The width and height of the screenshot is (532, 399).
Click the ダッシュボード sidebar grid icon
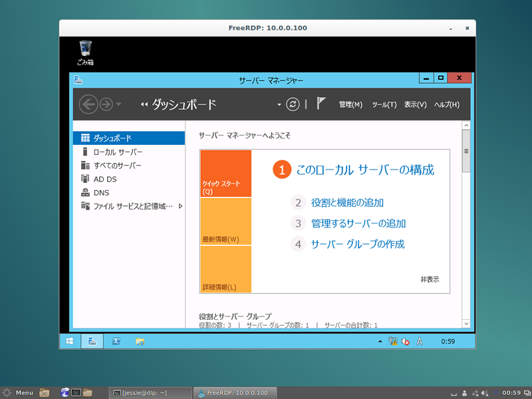pyautogui.click(x=85, y=138)
